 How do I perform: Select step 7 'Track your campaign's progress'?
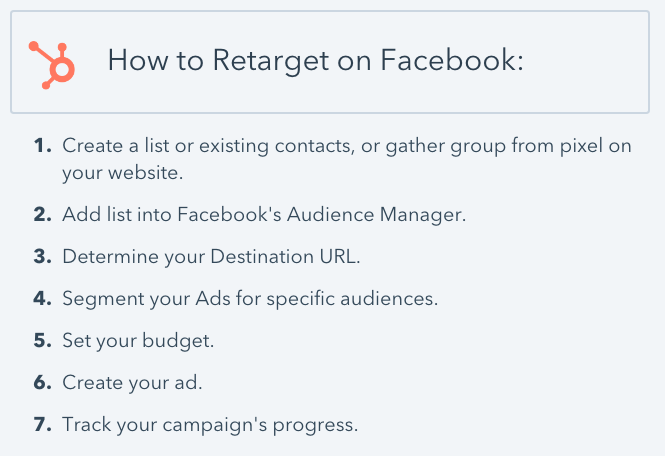[210, 425]
